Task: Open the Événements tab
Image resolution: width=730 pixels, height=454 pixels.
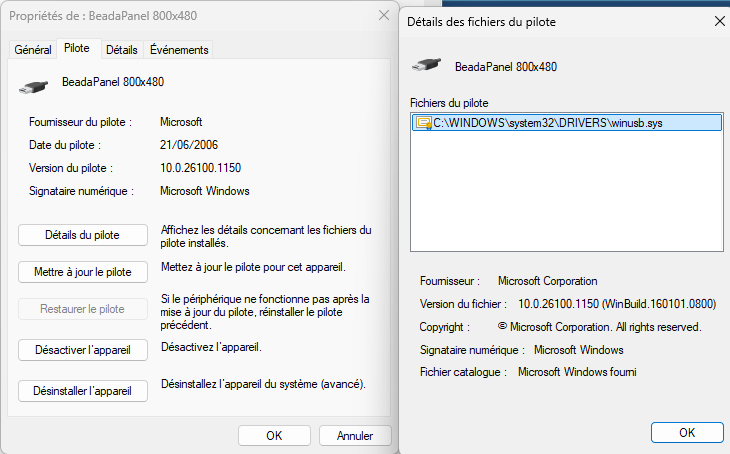Action: click(179, 50)
